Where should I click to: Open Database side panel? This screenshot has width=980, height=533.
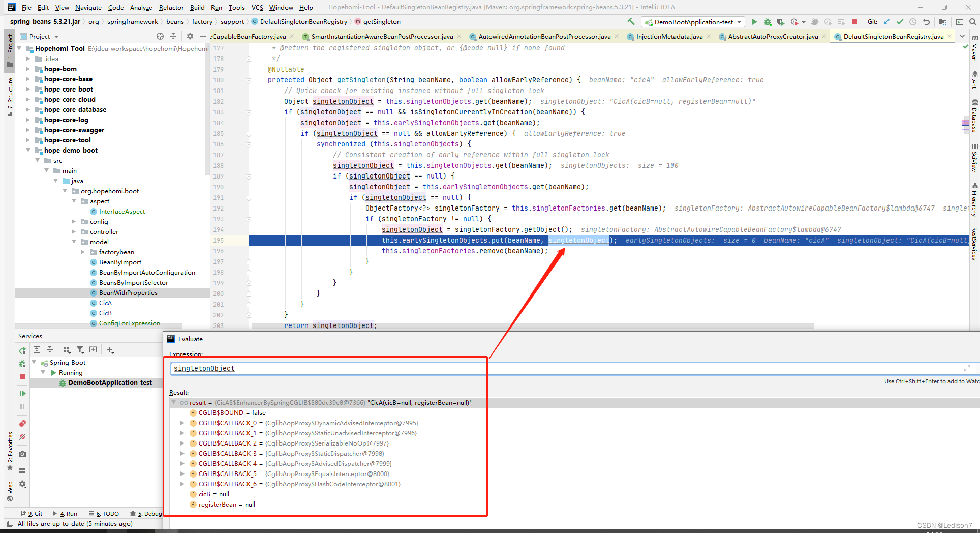(x=974, y=116)
